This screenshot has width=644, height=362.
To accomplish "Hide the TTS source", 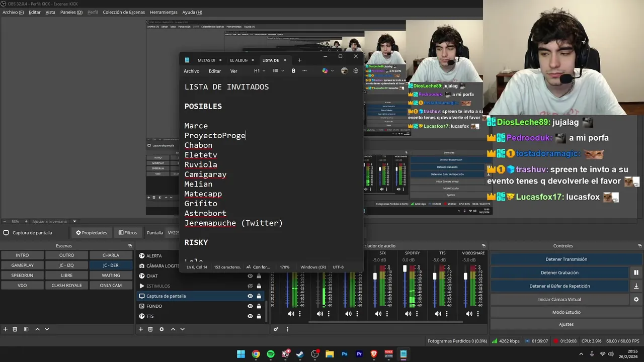I will tap(250, 316).
